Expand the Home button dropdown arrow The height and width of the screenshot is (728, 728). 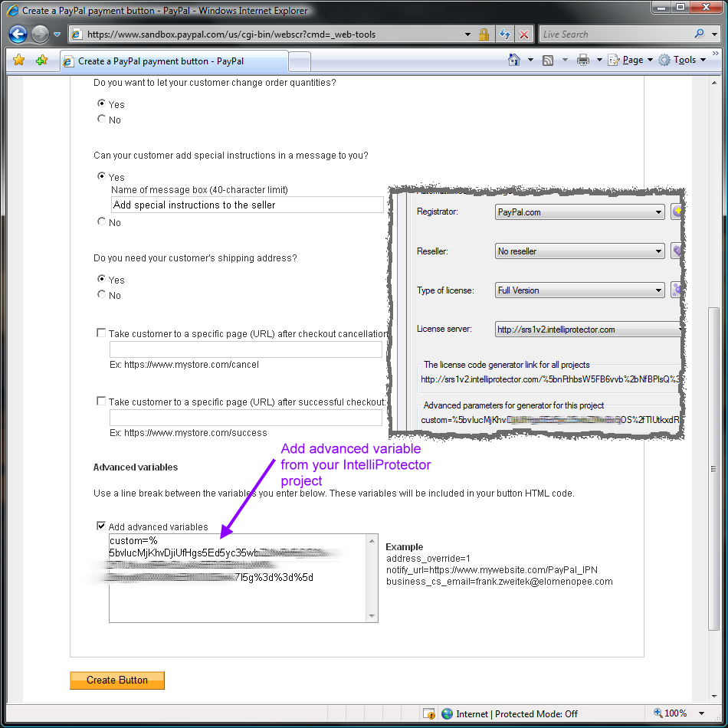[x=531, y=60]
